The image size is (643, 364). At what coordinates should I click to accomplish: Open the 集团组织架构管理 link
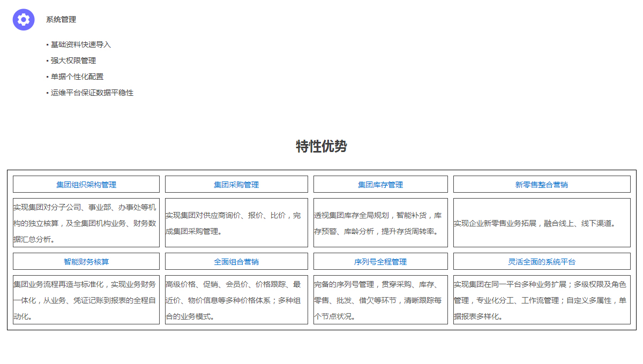click(x=86, y=185)
